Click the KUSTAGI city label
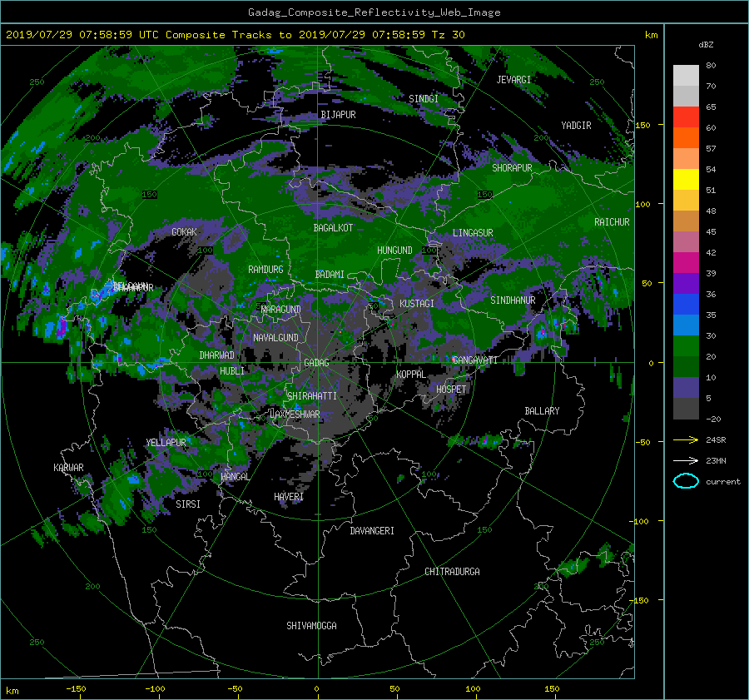 [x=417, y=304]
